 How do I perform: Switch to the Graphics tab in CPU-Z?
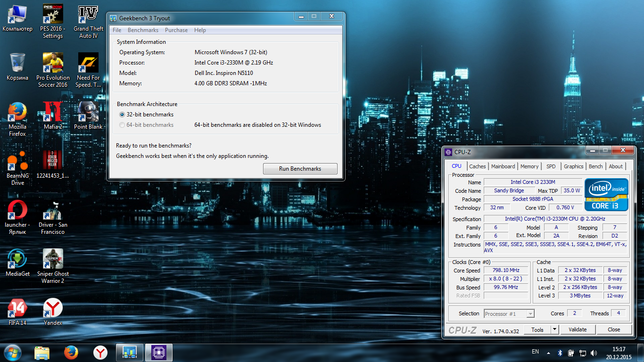coord(573,166)
